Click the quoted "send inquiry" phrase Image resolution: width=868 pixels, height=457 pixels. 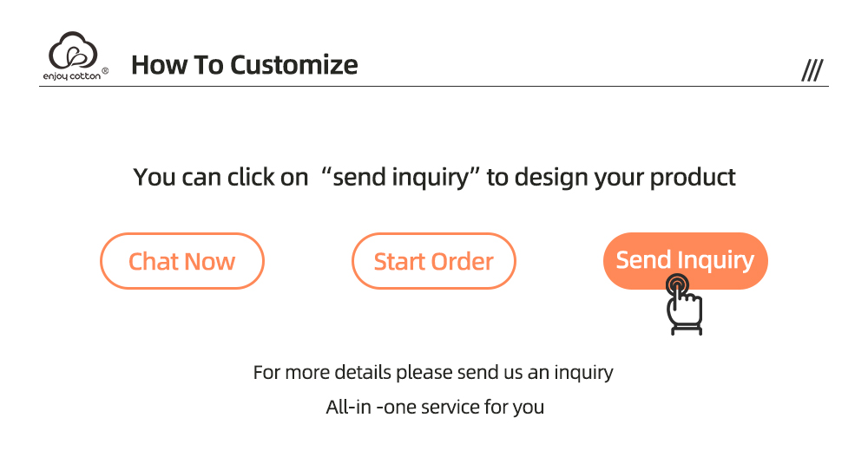pyautogui.click(x=401, y=178)
